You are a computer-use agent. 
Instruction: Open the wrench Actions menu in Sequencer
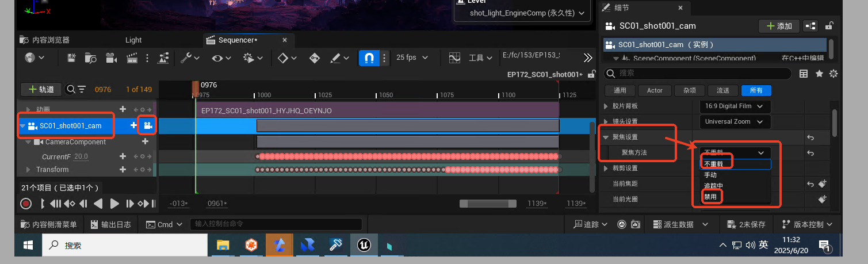(189, 58)
